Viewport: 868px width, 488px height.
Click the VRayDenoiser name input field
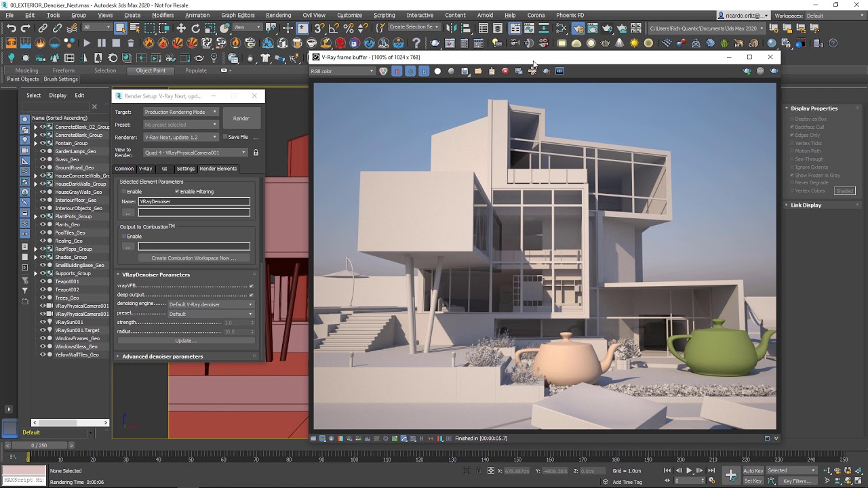pyautogui.click(x=194, y=201)
